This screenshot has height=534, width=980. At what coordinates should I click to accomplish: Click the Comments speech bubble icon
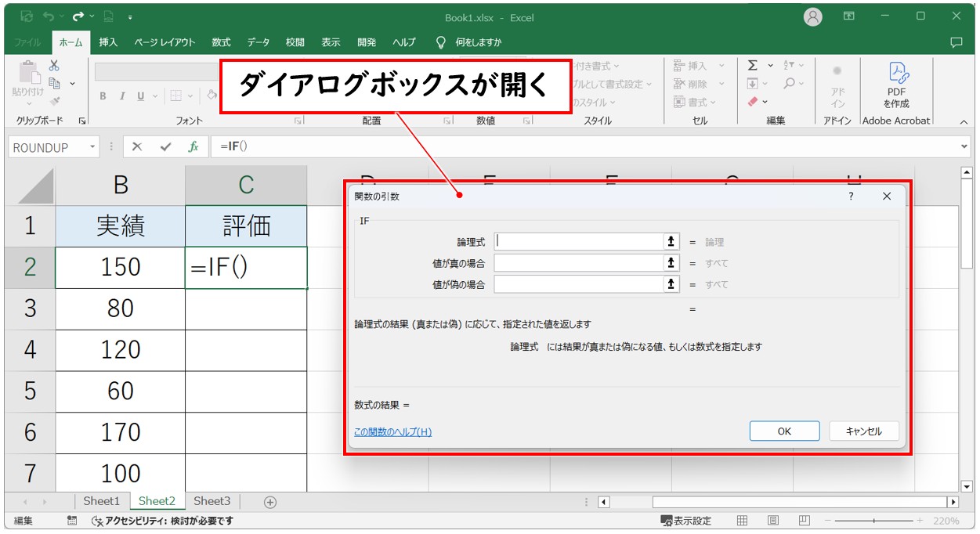(x=956, y=42)
